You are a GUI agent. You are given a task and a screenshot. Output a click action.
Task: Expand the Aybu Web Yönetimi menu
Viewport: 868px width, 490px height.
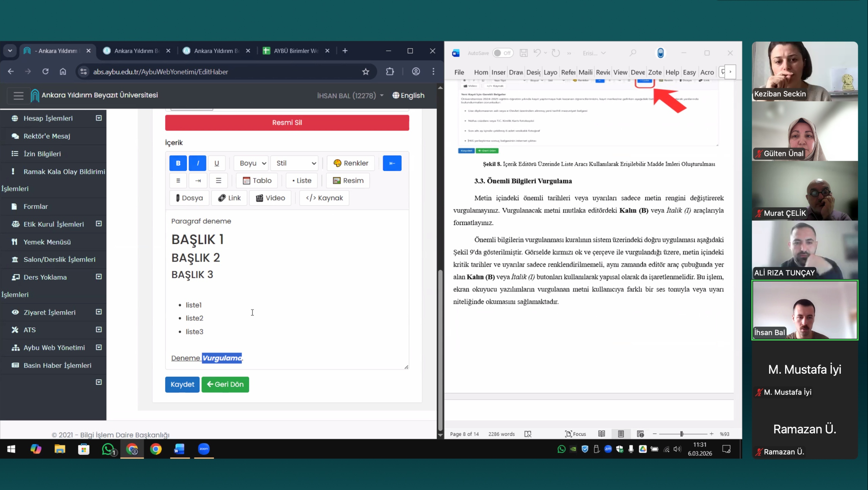pos(54,348)
